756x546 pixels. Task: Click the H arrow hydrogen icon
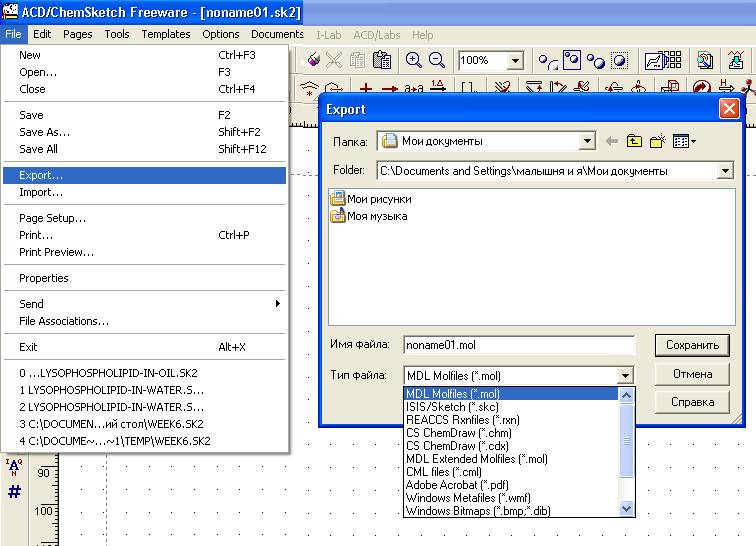click(x=725, y=87)
